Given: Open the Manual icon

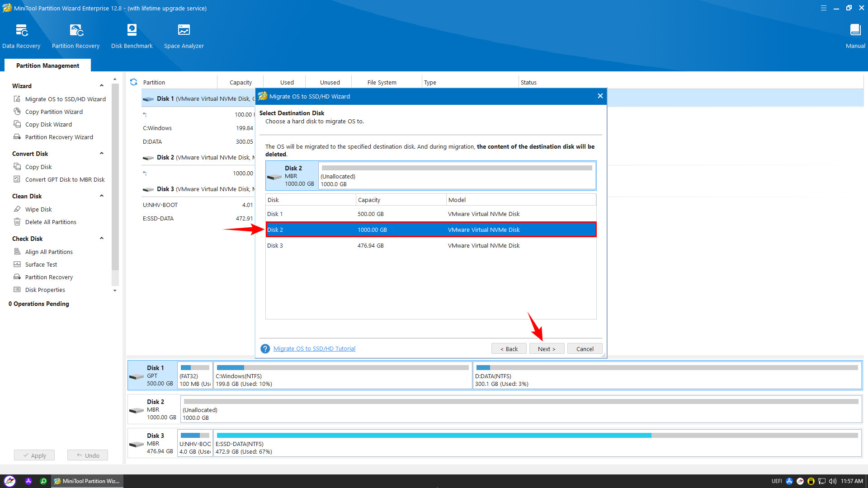Looking at the screenshot, I should (x=855, y=31).
